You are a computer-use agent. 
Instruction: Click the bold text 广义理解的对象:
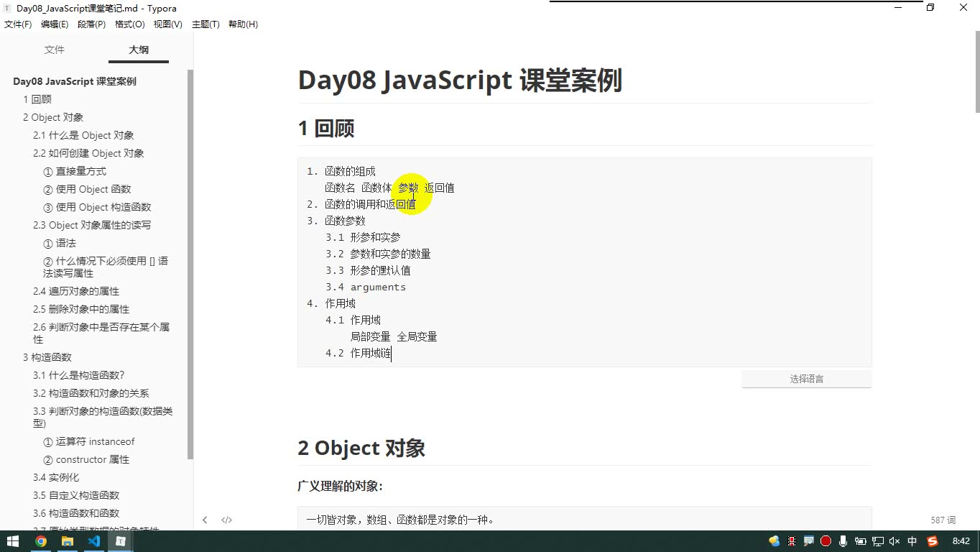coord(340,486)
